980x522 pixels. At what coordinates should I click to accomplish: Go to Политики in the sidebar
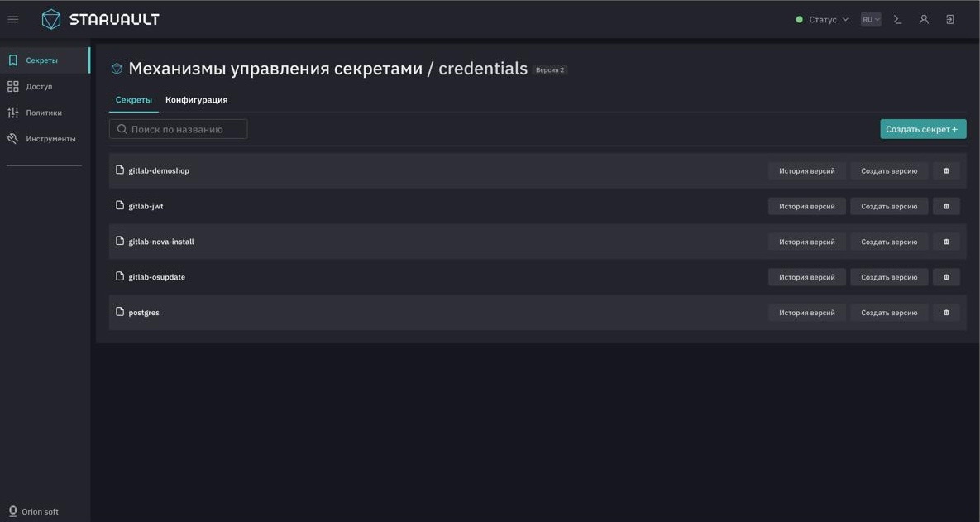pos(43,113)
